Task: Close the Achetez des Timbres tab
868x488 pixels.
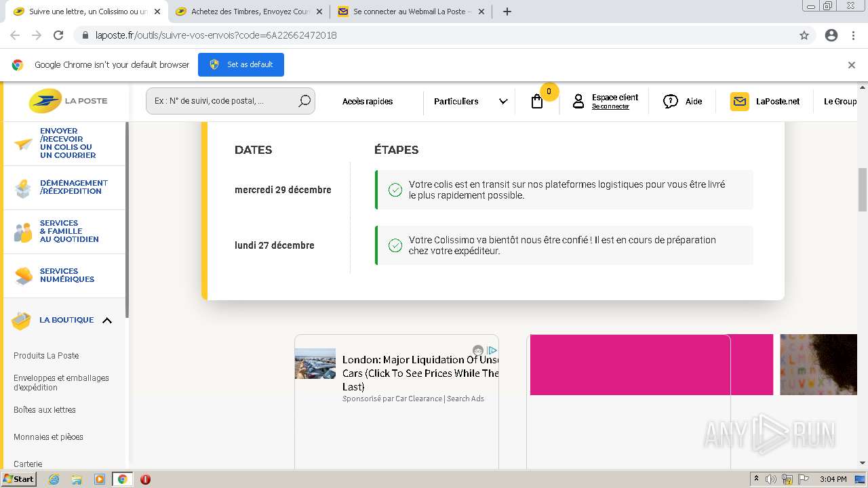Action: point(319,12)
